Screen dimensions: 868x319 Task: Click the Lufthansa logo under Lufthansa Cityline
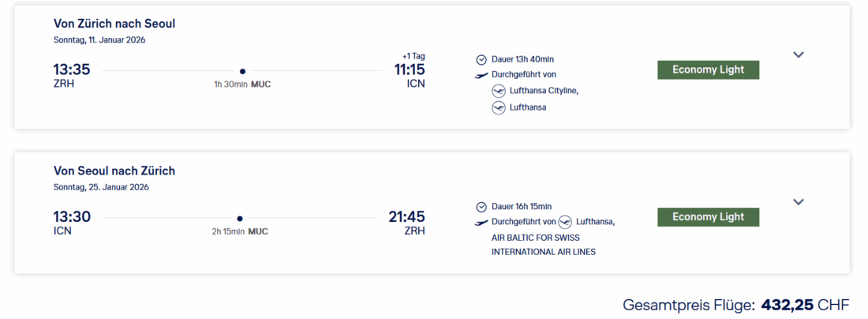coord(498,107)
